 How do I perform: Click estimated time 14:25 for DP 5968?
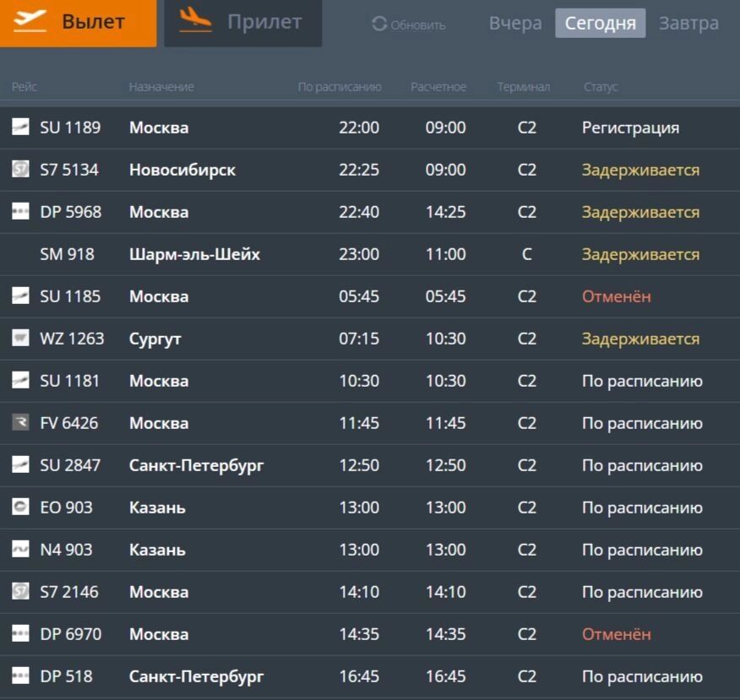coord(445,212)
